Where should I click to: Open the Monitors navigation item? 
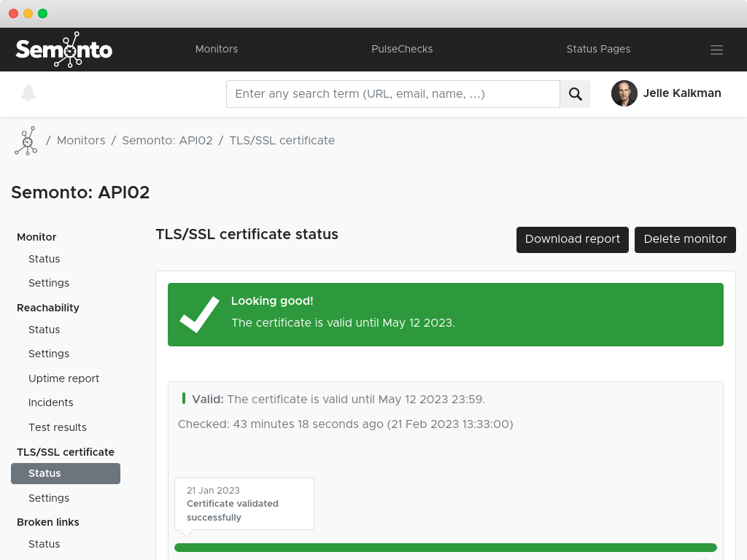click(216, 49)
